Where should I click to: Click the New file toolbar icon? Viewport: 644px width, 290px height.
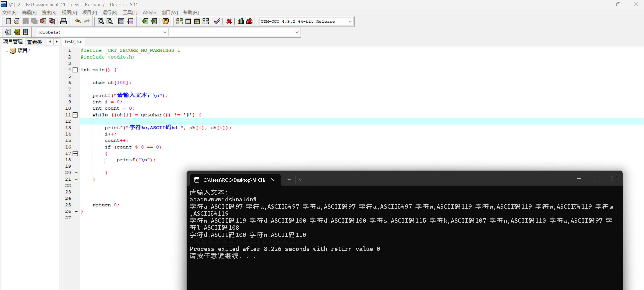pos(8,21)
